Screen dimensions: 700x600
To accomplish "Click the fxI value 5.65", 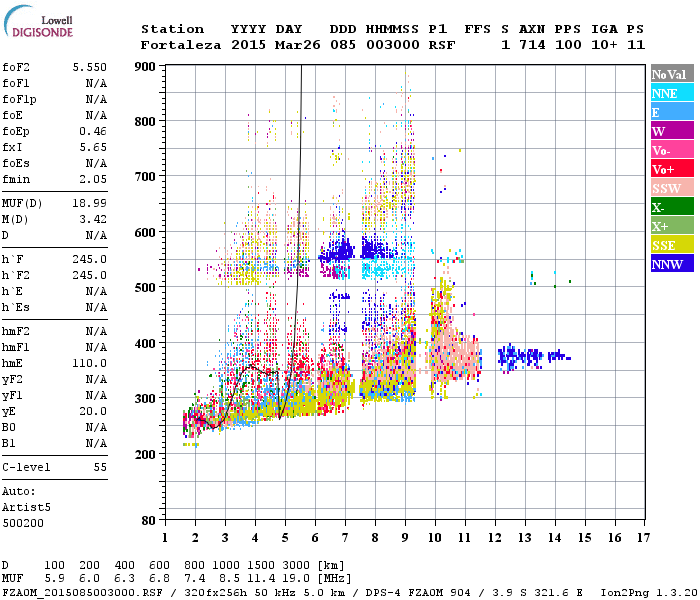I will (93, 147).
